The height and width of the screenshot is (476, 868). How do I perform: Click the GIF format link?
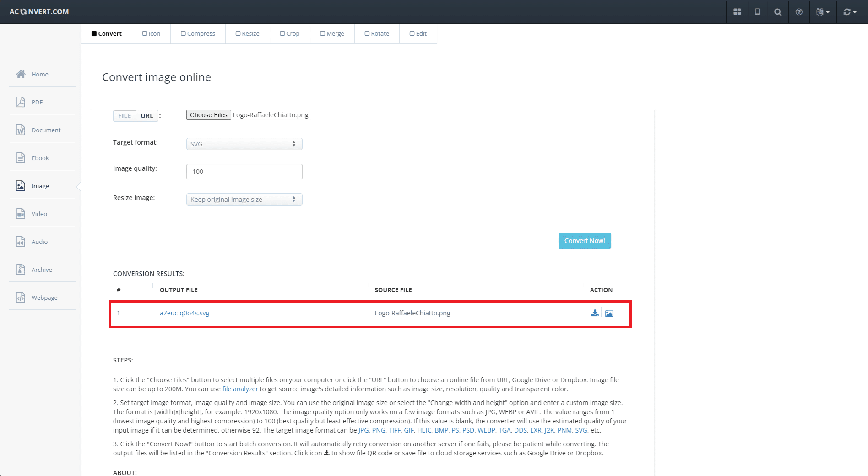pyautogui.click(x=409, y=430)
